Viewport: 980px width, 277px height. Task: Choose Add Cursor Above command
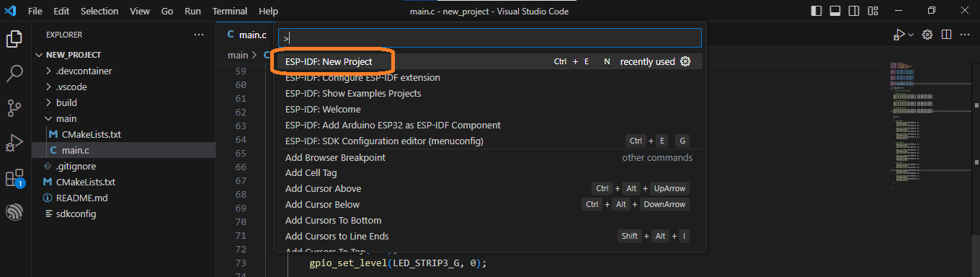(489, 188)
